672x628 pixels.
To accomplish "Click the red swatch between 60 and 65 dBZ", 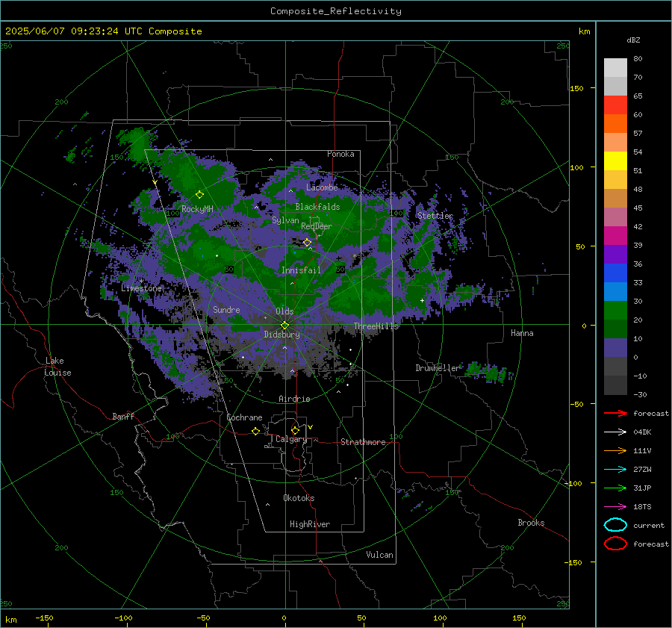I will tap(615, 105).
